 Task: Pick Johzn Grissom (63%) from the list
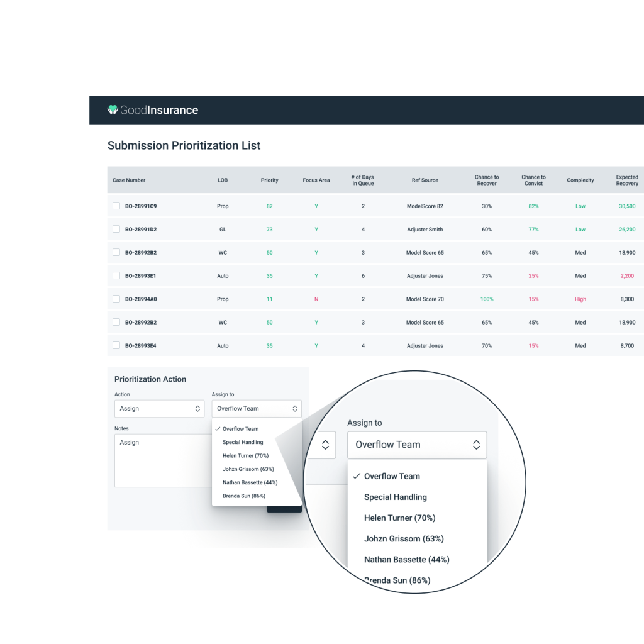(248, 469)
